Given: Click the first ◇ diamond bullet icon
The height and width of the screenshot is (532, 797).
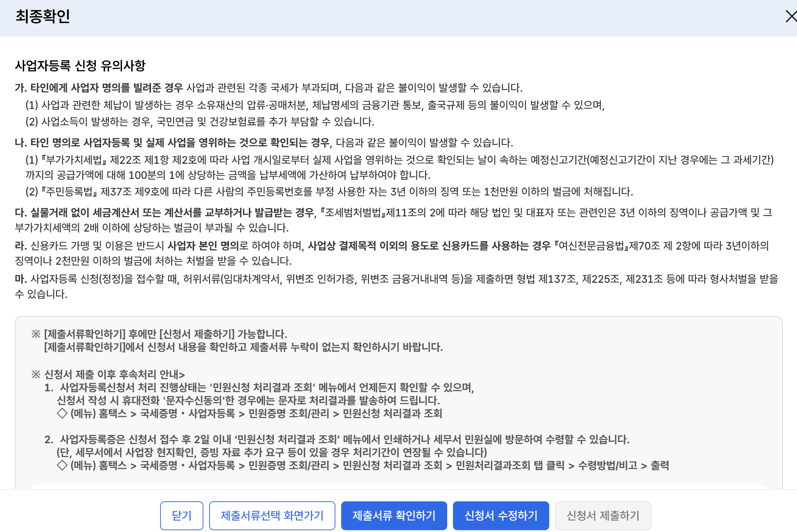Looking at the screenshot, I should (x=62, y=413).
